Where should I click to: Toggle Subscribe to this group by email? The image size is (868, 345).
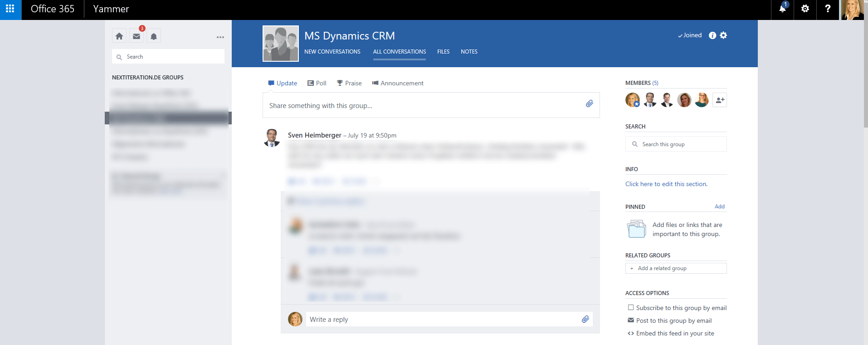631,307
